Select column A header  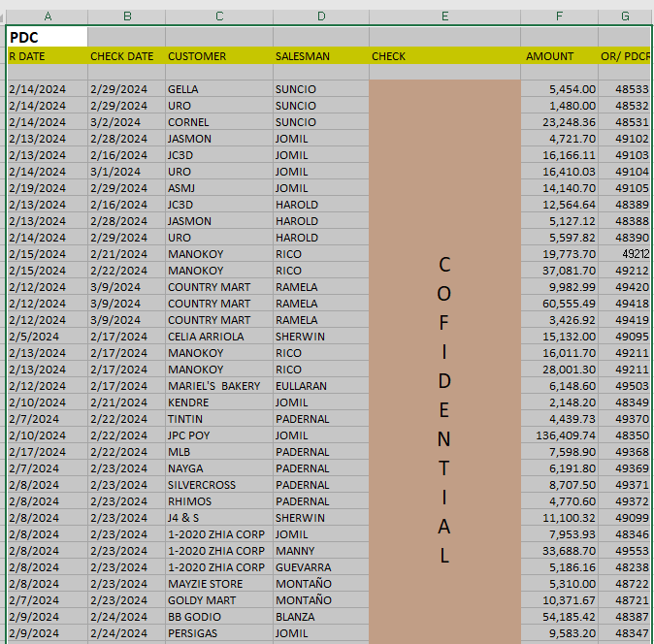(47, 16)
